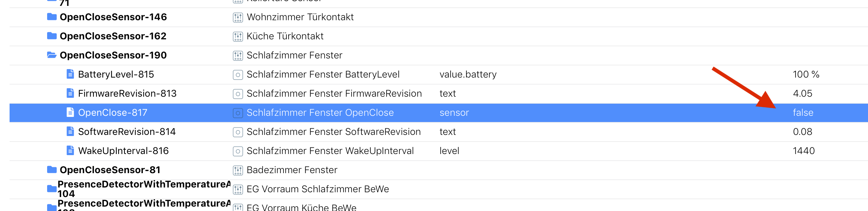The height and width of the screenshot is (211, 868).
Task: Click state icon beside Schlafzimmer Fenster OpenClose
Action: [238, 113]
